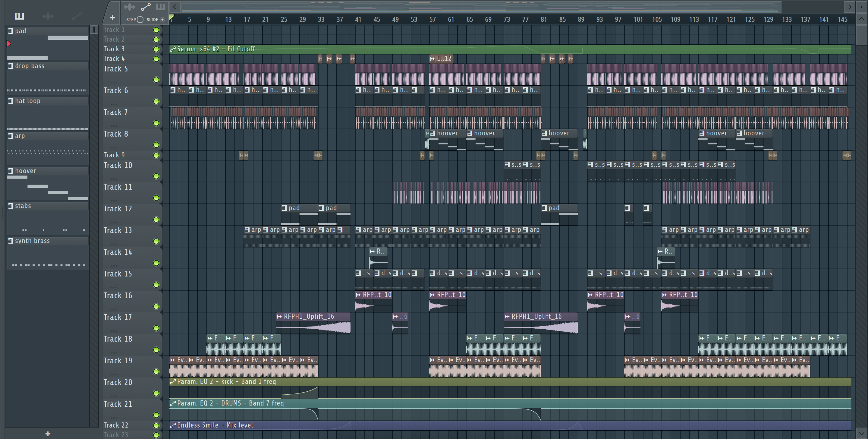Click the L..12 audio clip icon

[433, 59]
